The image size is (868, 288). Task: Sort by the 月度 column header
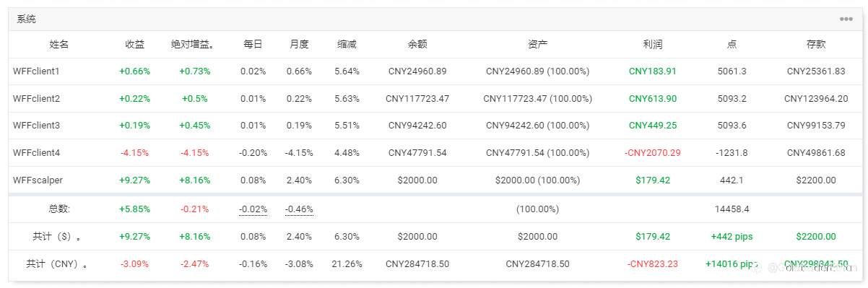tap(299, 45)
